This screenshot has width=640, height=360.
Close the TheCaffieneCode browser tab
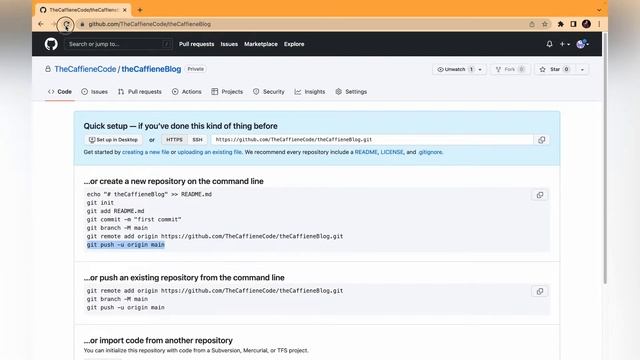(x=124, y=10)
